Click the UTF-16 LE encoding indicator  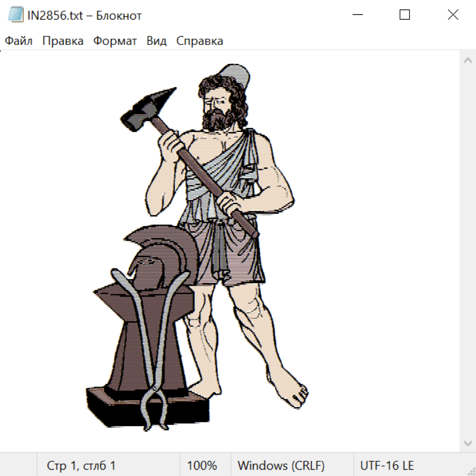tap(387, 466)
